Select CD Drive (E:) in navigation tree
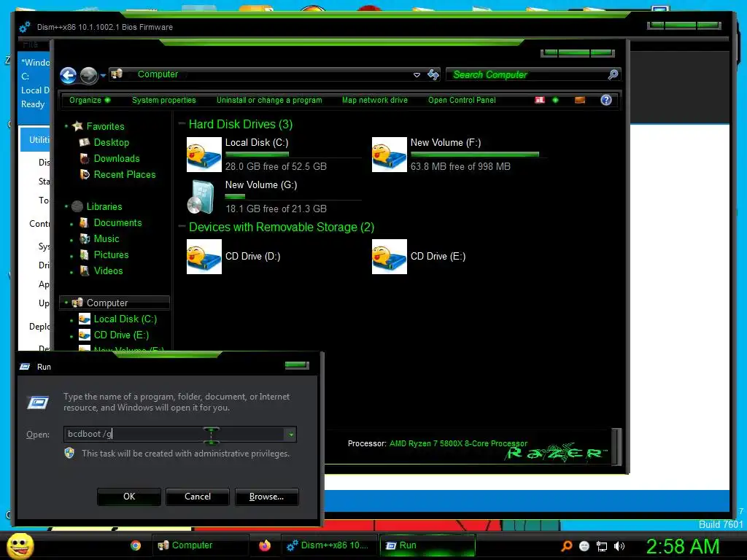Image resolution: width=747 pixels, height=560 pixels. click(122, 335)
